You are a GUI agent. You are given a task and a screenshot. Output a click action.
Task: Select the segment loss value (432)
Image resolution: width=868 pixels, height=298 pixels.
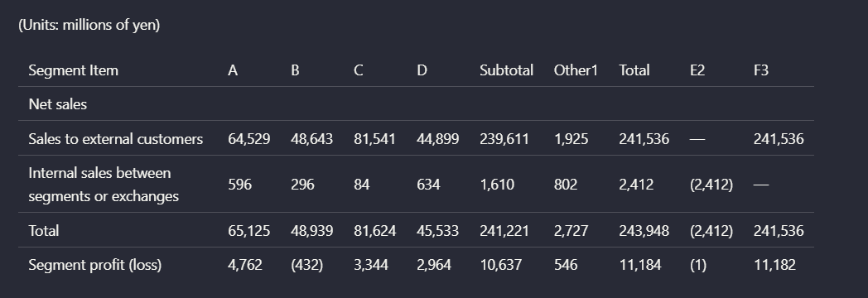[306, 265]
